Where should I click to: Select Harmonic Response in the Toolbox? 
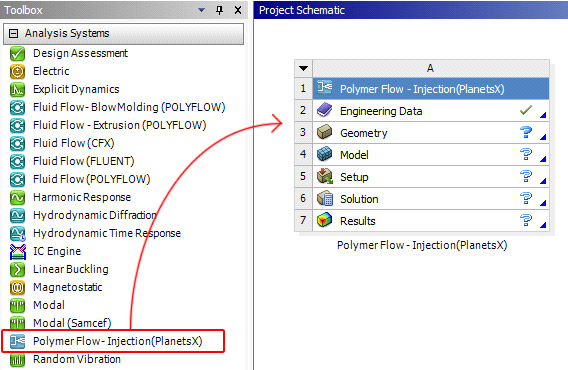(82, 198)
